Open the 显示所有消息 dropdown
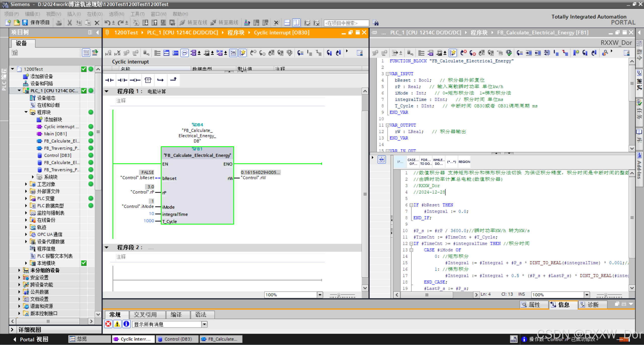The width and height of the screenshot is (644, 345). (x=205, y=324)
